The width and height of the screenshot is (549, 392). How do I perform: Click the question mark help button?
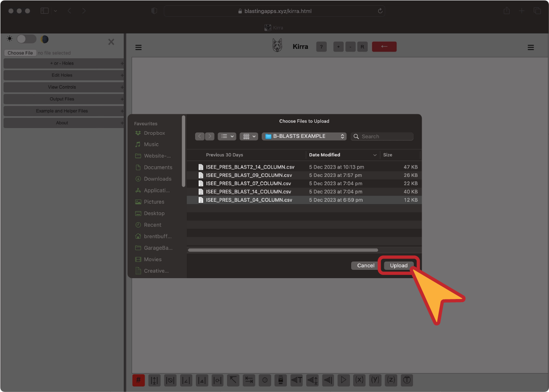point(321,47)
